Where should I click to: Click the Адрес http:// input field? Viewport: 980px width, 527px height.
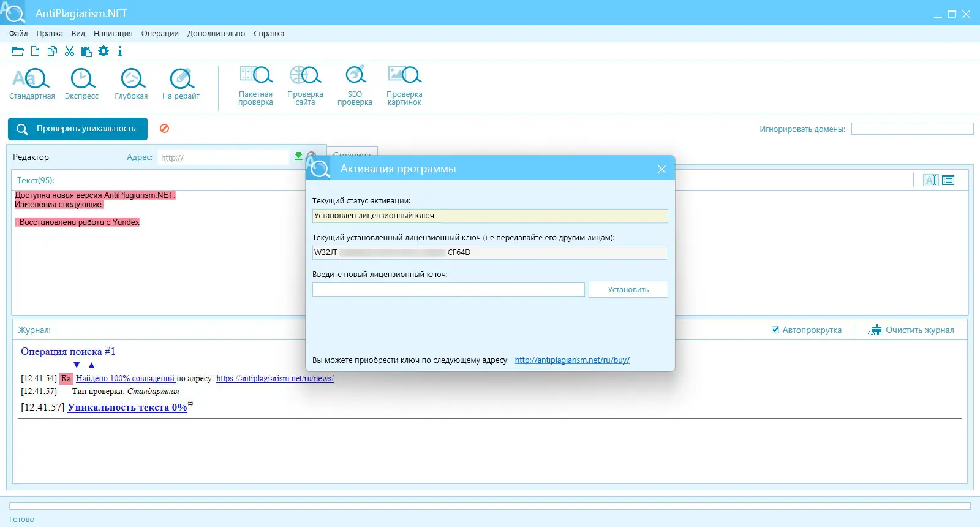click(223, 157)
